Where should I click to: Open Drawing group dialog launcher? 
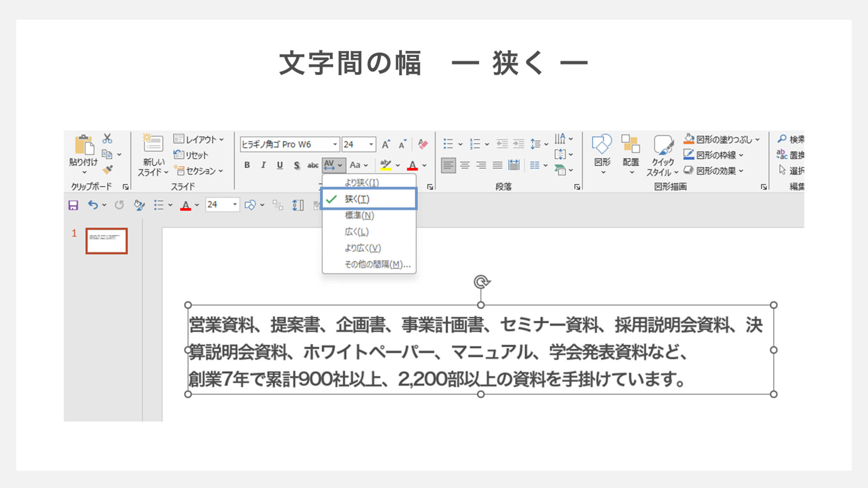point(764,187)
